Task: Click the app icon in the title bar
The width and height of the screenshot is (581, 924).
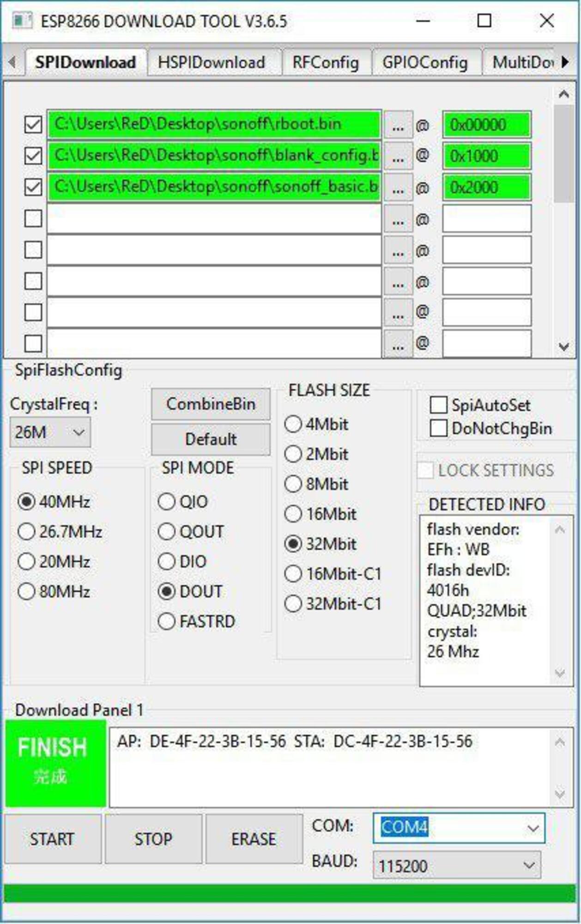Action: (x=22, y=21)
